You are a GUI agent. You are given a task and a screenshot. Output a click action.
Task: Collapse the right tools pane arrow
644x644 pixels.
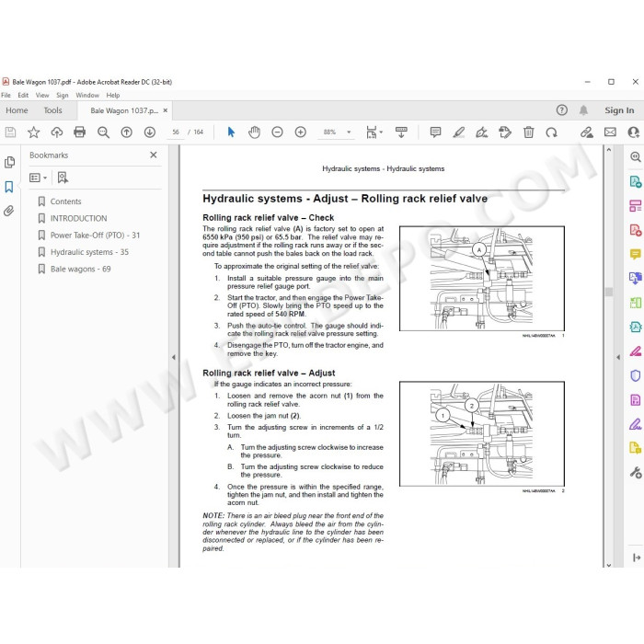coord(618,357)
